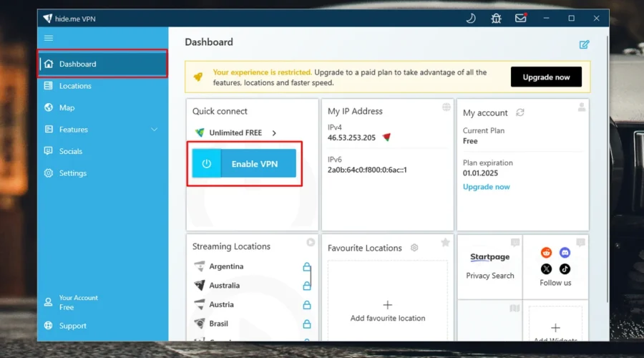Open Settings in the sidebar
Image resolution: width=644 pixels, height=358 pixels.
click(x=102, y=173)
